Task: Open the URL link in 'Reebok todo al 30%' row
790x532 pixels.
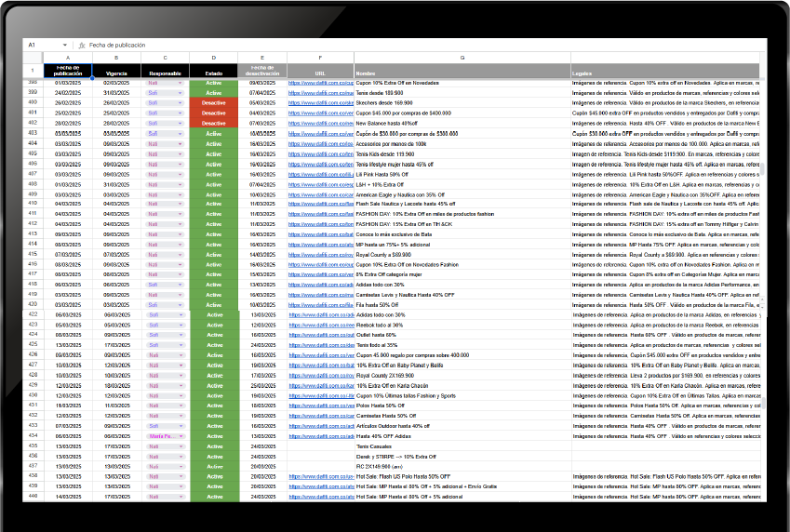Action: [321, 325]
